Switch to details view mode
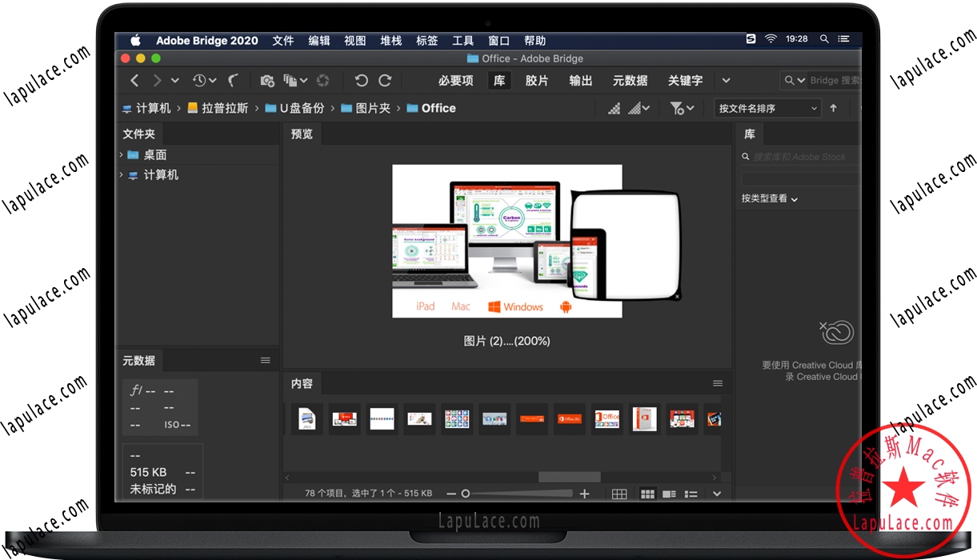The height and width of the screenshot is (560, 977). (669, 494)
